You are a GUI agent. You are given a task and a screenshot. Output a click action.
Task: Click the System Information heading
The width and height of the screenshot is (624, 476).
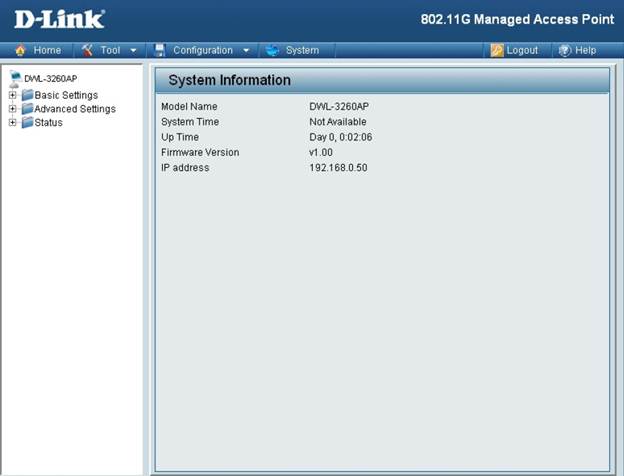229,80
